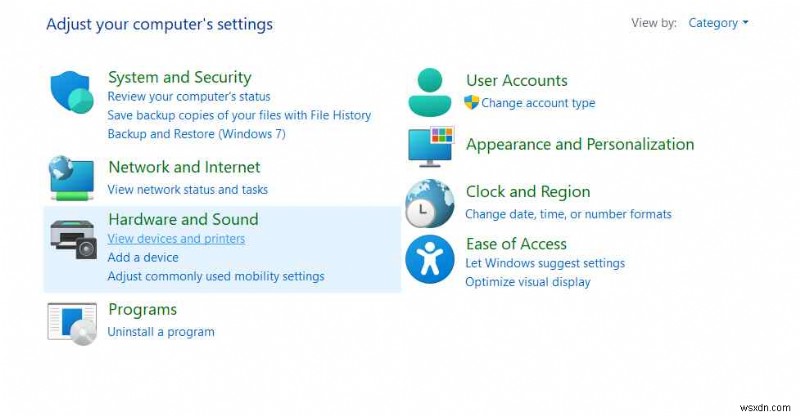The image size is (800, 416).
Task: Click Change account type
Action: click(538, 103)
